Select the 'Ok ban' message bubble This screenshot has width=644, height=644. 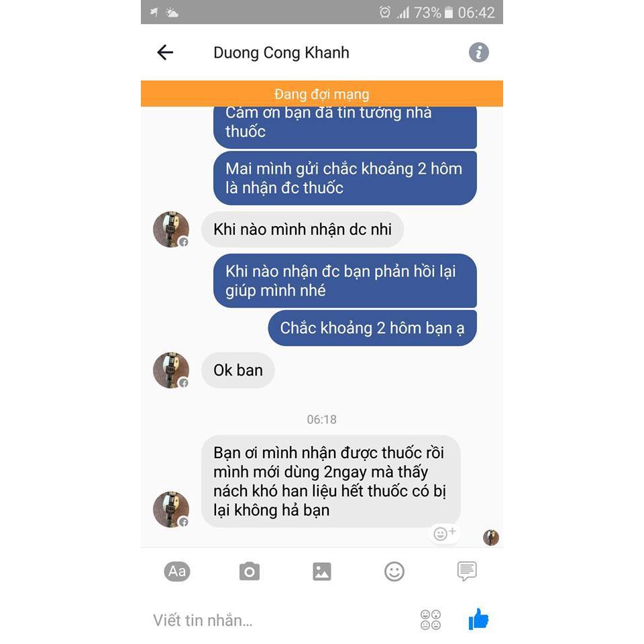tap(237, 370)
